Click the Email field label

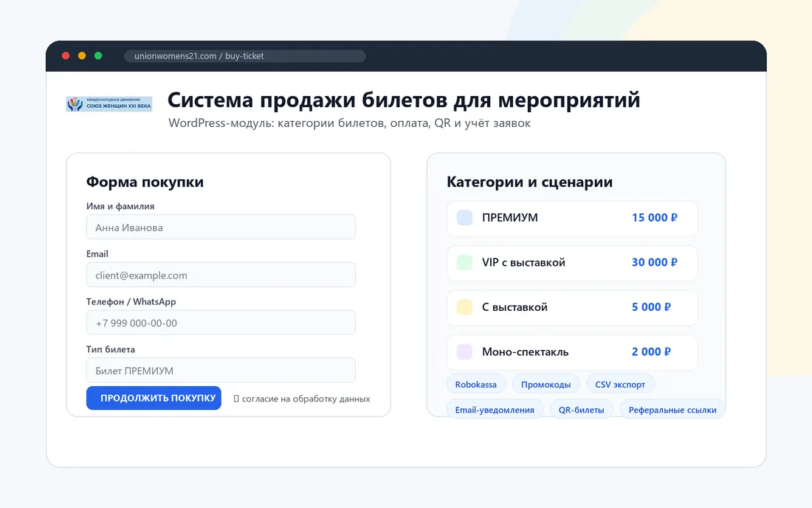coord(97,254)
